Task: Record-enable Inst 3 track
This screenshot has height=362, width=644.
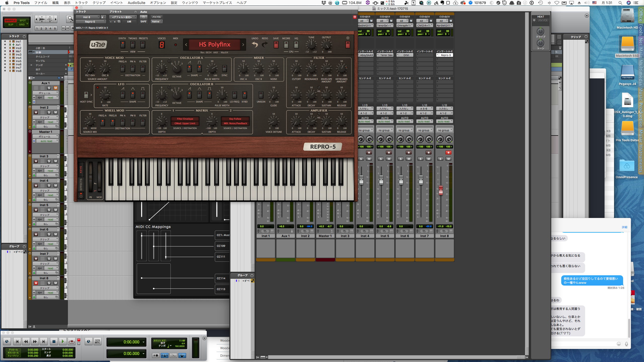Action: (36, 161)
